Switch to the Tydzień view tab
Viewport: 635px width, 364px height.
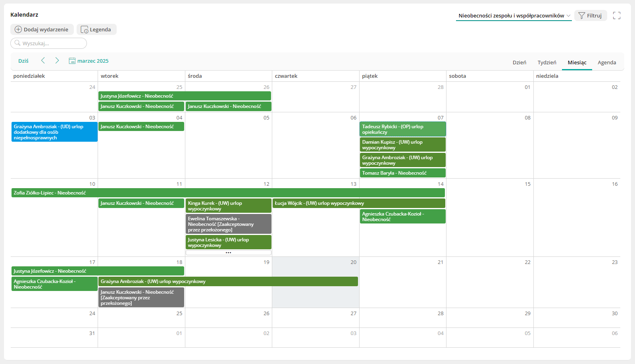point(547,62)
